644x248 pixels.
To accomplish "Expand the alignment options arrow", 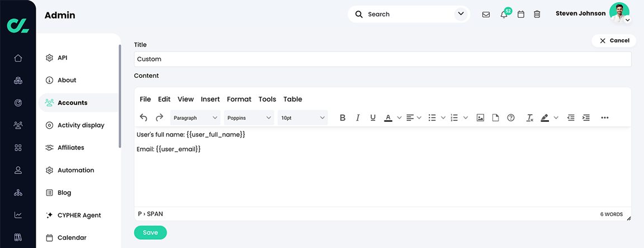I will click(419, 118).
